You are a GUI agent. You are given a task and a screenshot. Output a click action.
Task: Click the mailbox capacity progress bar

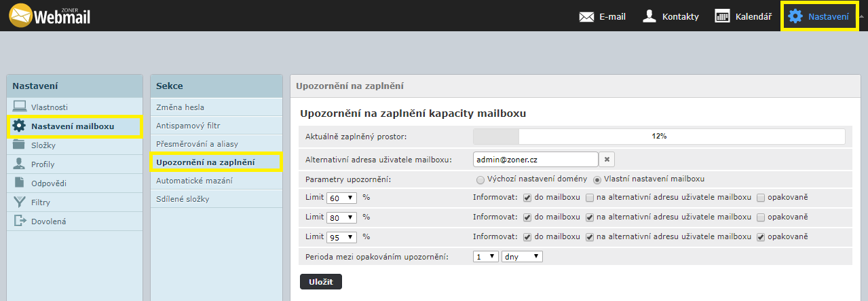pyautogui.click(x=658, y=137)
